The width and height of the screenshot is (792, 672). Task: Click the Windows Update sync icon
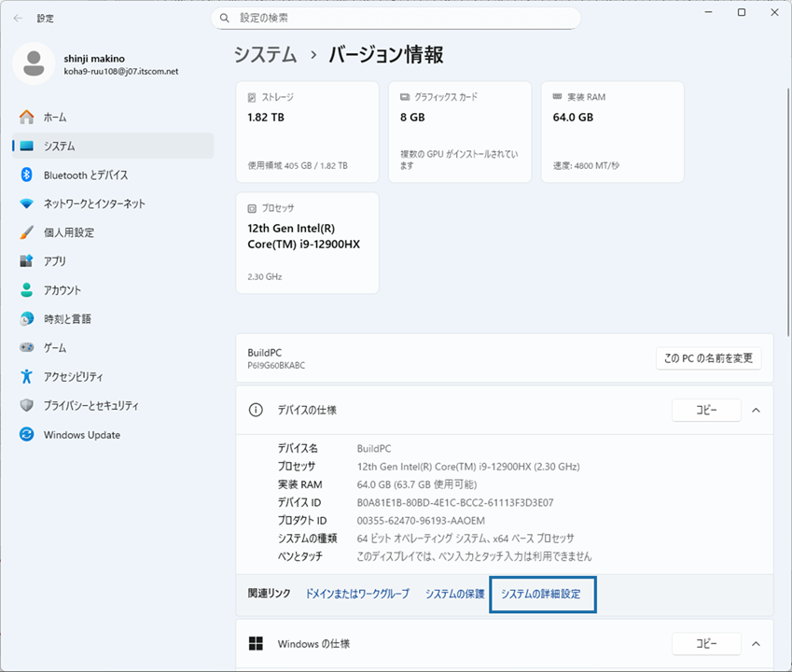click(27, 435)
